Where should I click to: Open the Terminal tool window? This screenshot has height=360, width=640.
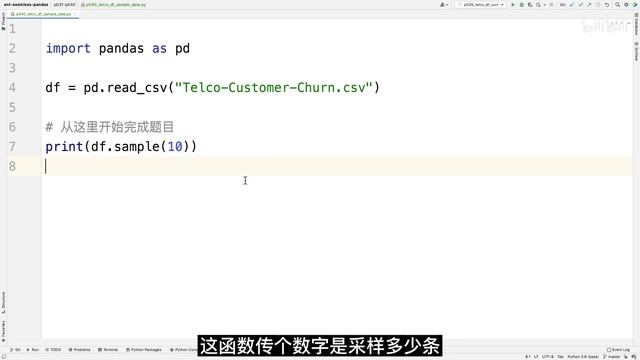click(x=108, y=350)
